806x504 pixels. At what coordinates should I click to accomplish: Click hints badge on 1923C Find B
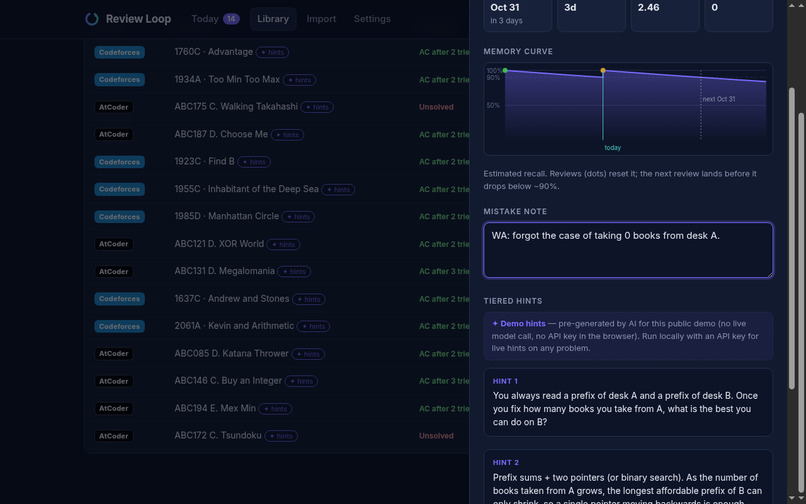click(254, 162)
